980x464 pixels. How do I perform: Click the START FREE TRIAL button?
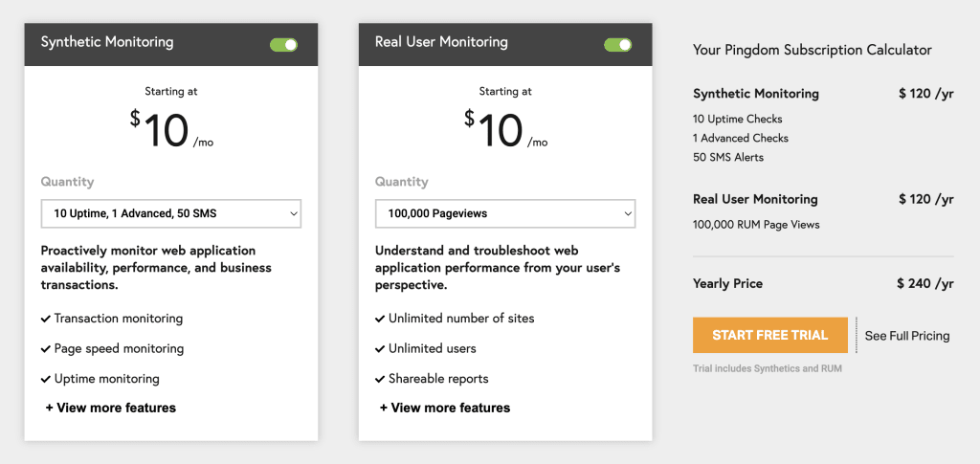[770, 336]
